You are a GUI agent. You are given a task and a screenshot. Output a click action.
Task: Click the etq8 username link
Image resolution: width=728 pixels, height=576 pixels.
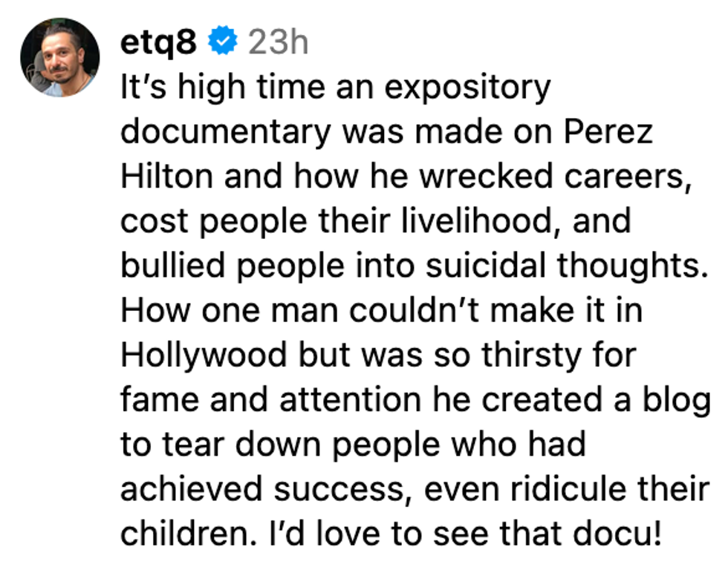click(158, 43)
